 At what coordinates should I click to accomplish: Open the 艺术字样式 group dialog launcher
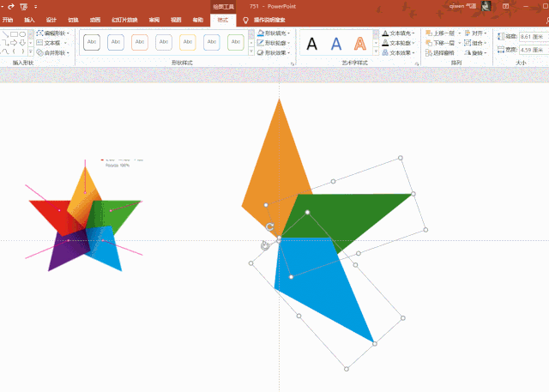[x=417, y=63]
